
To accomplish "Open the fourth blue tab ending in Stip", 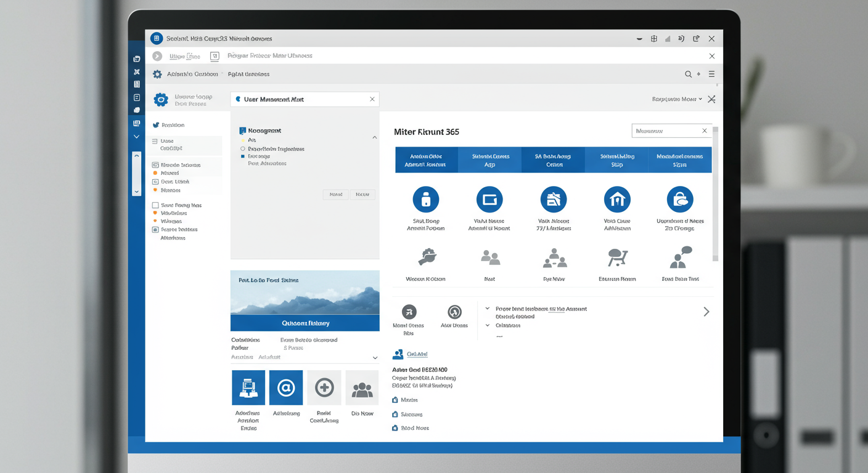I will 617,160.
